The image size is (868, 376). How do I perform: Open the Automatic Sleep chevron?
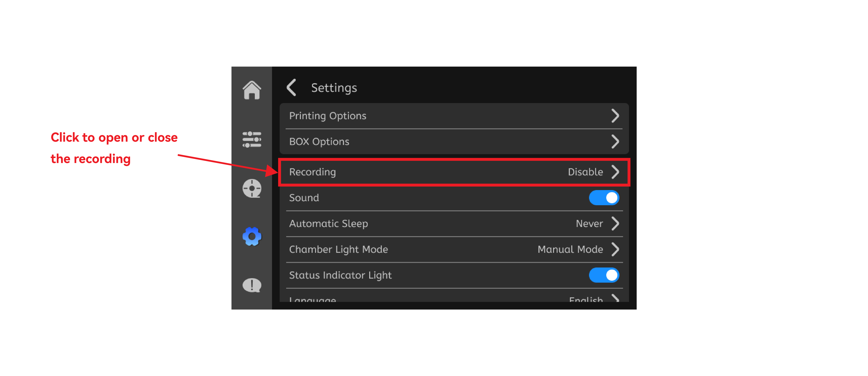pyautogui.click(x=615, y=224)
